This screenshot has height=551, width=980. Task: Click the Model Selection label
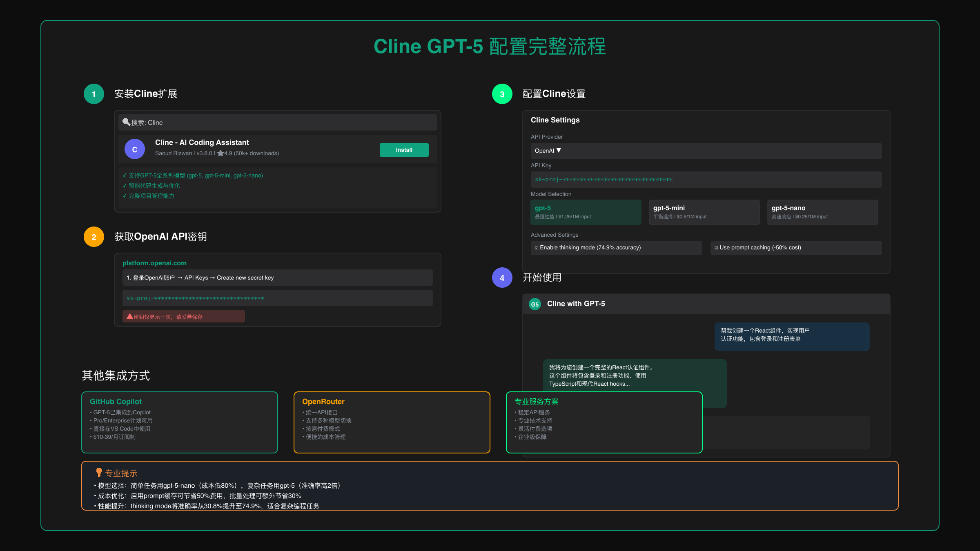click(x=551, y=194)
